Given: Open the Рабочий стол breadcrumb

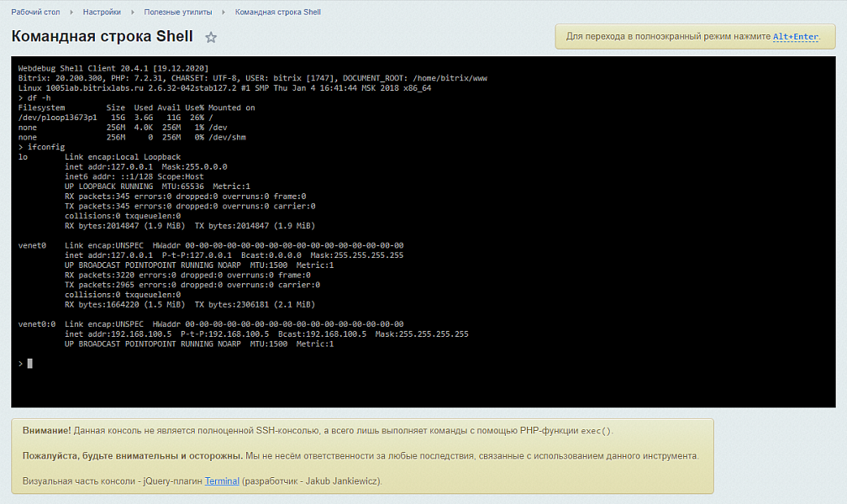Looking at the screenshot, I should 34,12.
